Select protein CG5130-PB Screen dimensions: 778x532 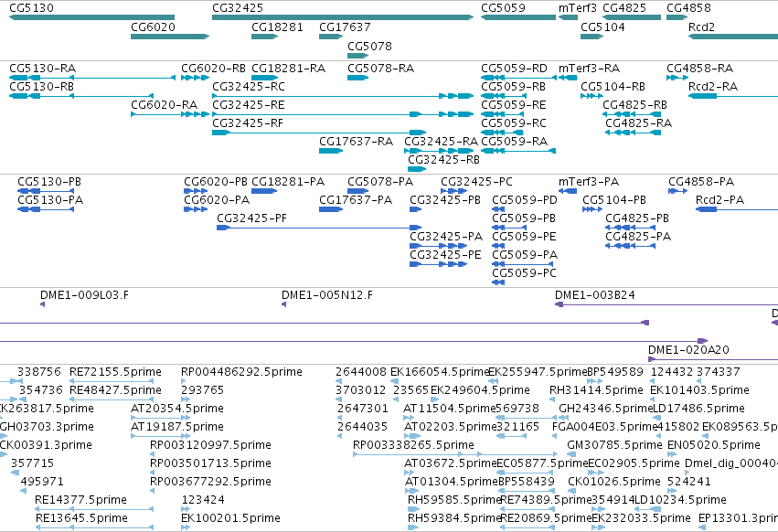[x=46, y=191]
